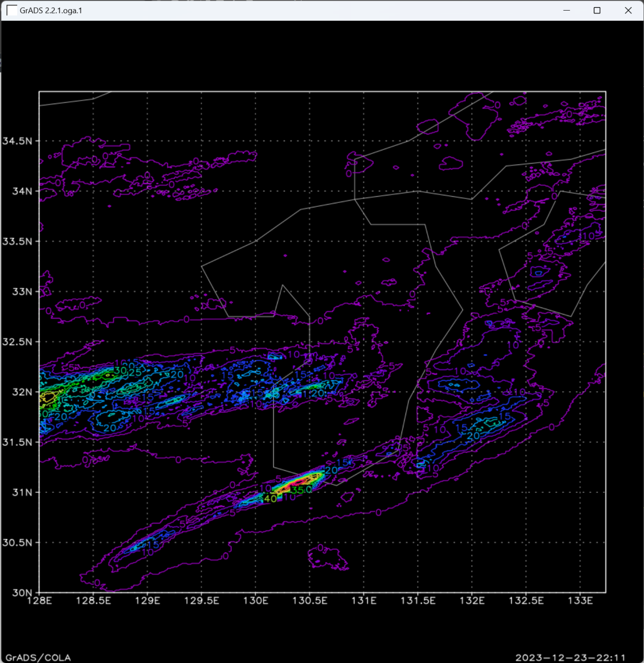The image size is (644, 663).
Task: Click the green 40 contour label
Action: 270,499
